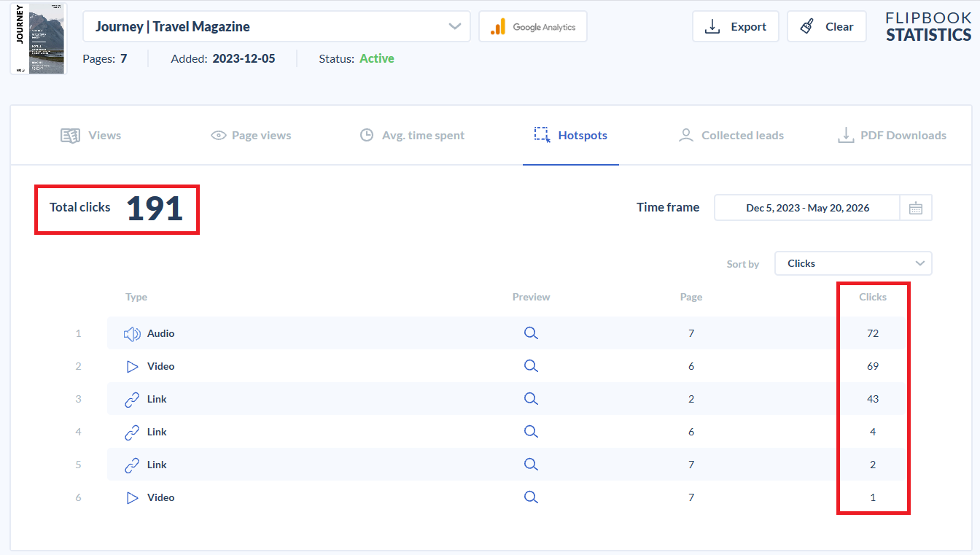Viewport: 980px width, 555px height.
Task: Open Google Analytics integration button
Action: tap(533, 26)
